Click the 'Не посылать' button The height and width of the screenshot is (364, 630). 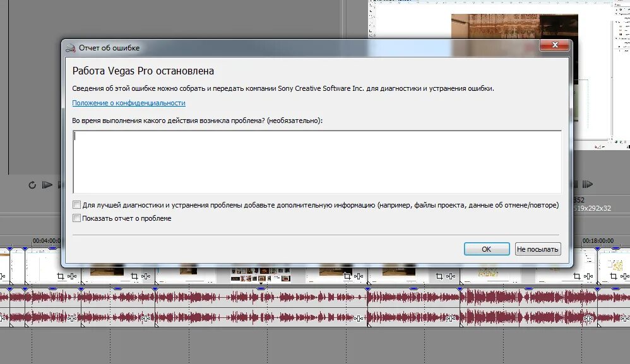pos(538,249)
